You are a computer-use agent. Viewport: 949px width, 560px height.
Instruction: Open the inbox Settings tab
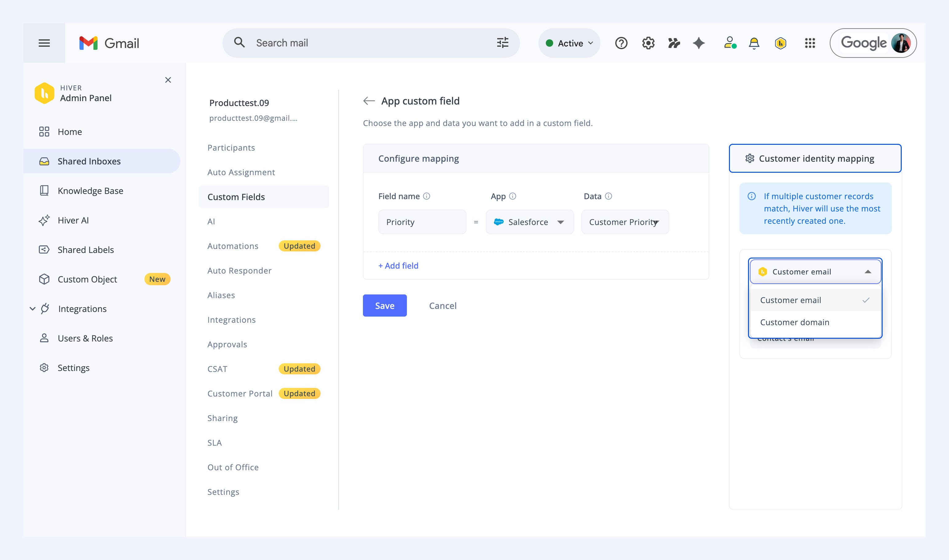(x=223, y=492)
